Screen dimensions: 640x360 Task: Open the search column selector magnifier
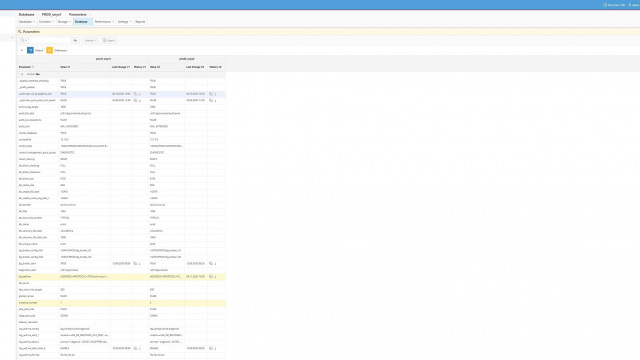coord(23,40)
